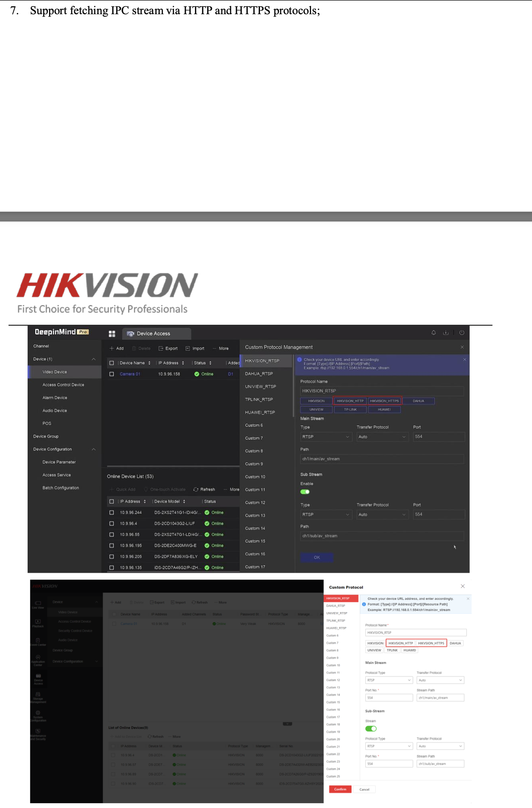Select DAHUA_RTSP in Custom Protocol Management list
This screenshot has width=532, height=808.
point(259,374)
